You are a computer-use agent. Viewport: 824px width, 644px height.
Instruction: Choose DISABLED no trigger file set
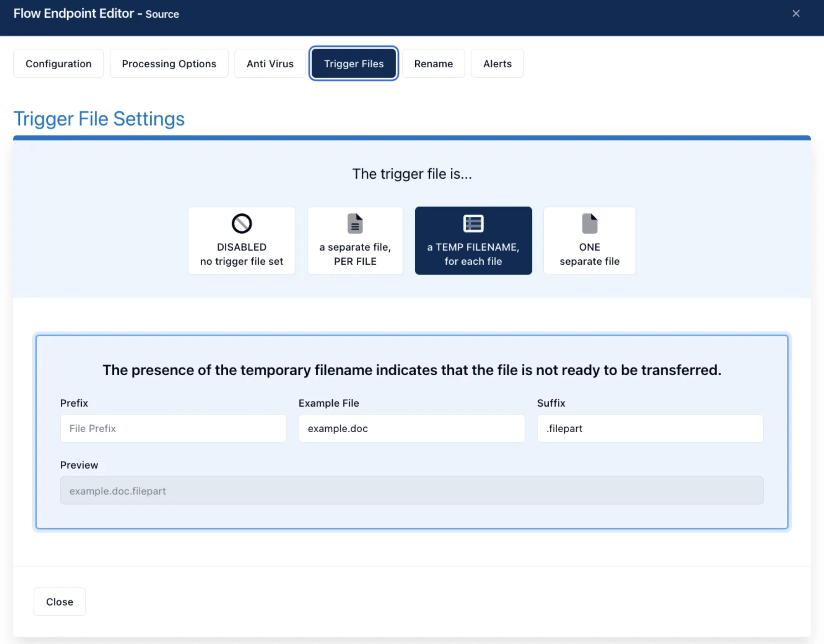tap(242, 241)
